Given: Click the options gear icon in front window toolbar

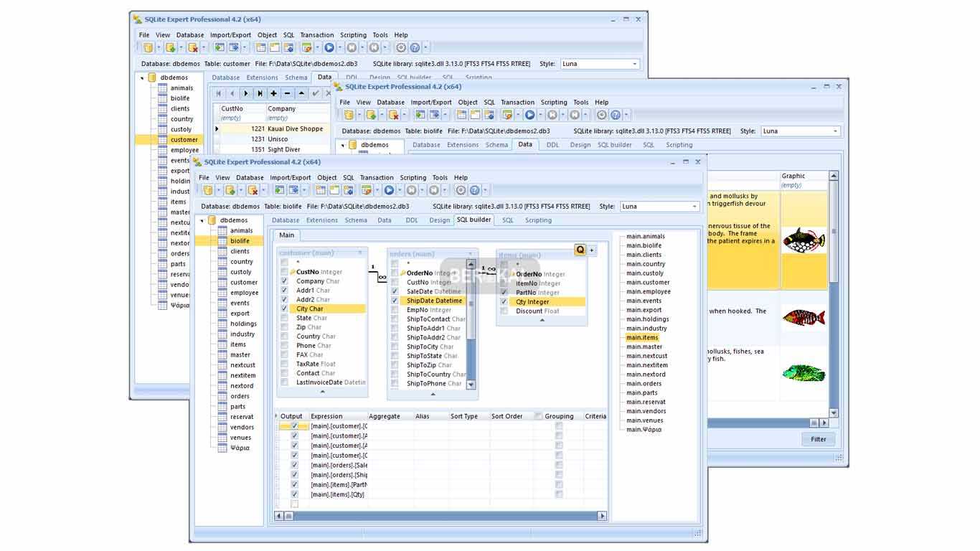Looking at the screenshot, I should click(x=461, y=190).
